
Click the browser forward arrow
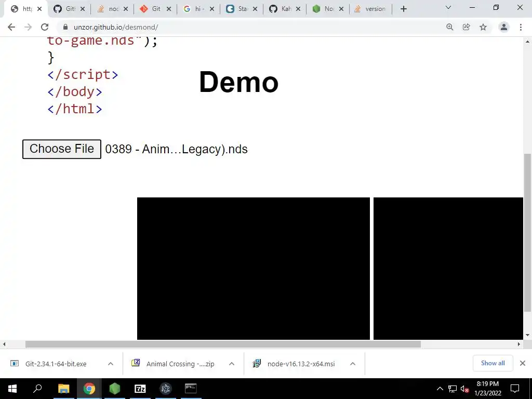coord(28,27)
